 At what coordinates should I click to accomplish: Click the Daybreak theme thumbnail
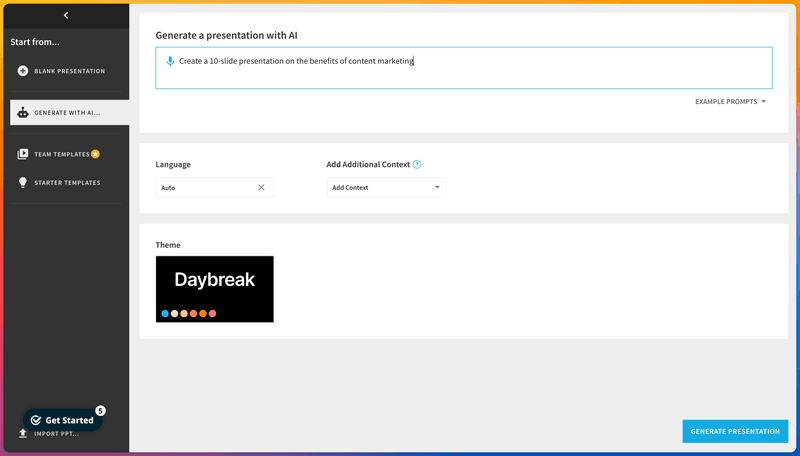pos(215,289)
